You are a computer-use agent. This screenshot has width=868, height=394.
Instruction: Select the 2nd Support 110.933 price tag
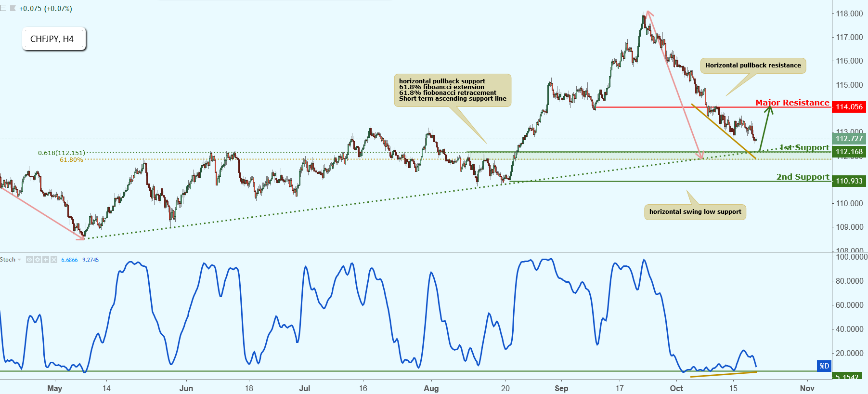click(849, 181)
